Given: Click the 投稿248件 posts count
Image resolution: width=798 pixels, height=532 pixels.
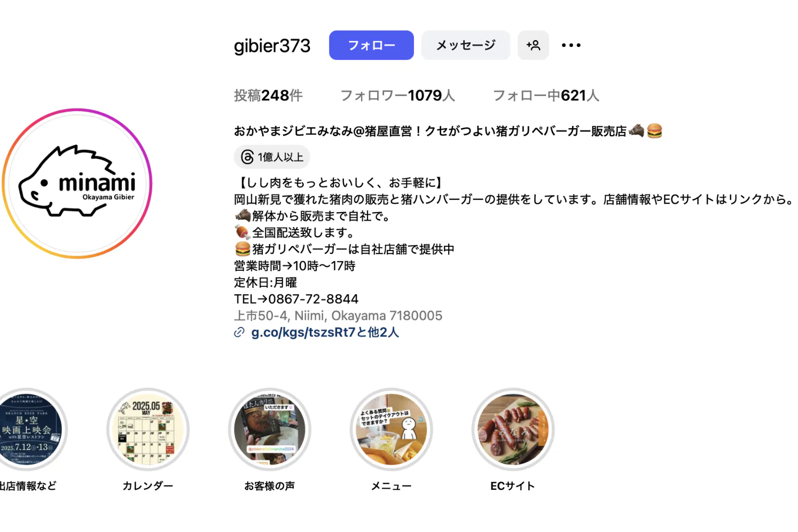Looking at the screenshot, I should pos(268,96).
